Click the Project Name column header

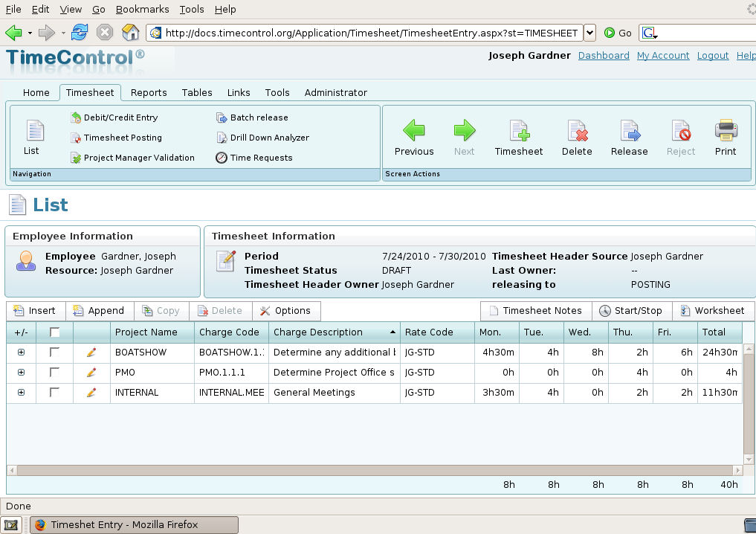point(152,332)
